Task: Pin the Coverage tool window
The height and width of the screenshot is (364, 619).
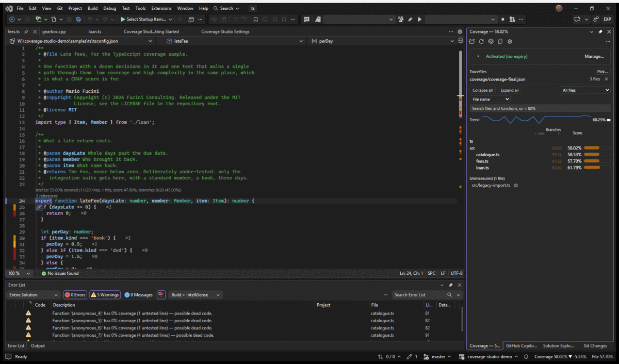Action: point(600,31)
